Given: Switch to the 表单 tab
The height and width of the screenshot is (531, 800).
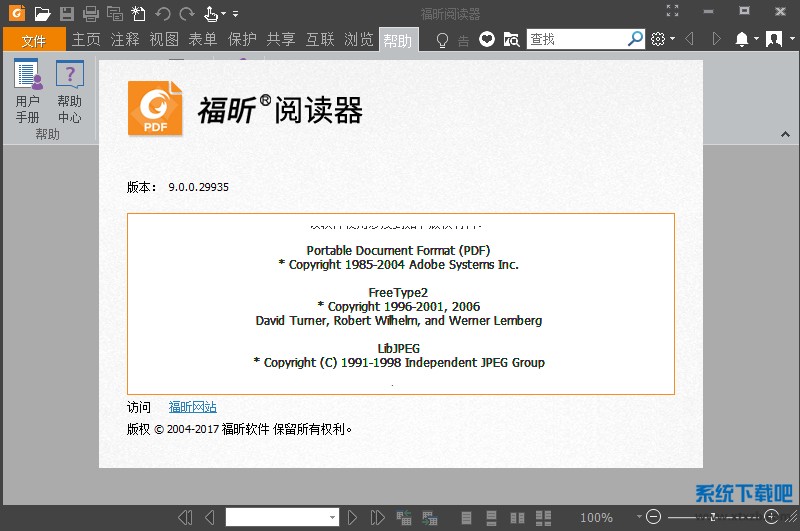Looking at the screenshot, I should (x=203, y=39).
